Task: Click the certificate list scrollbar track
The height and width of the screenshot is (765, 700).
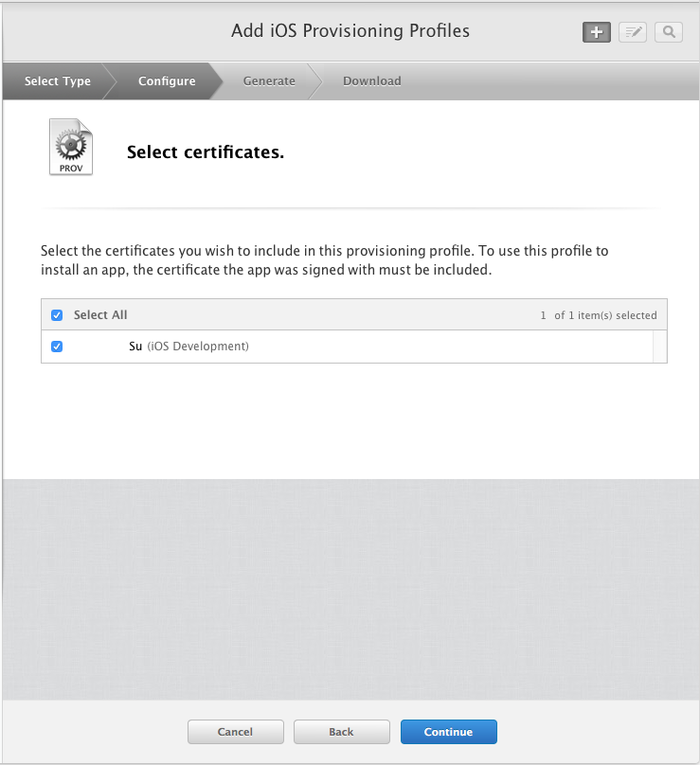Action: 660,347
